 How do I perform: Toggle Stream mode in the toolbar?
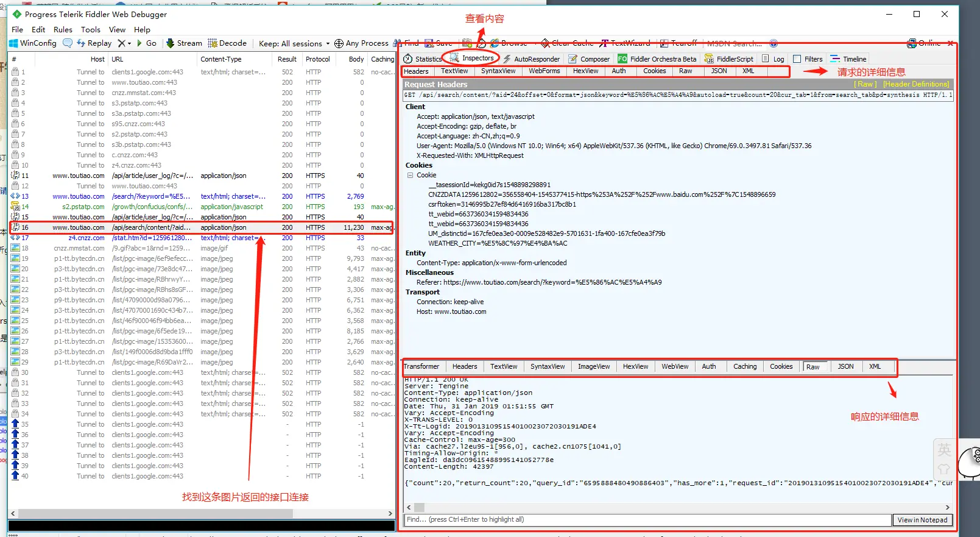(x=184, y=43)
